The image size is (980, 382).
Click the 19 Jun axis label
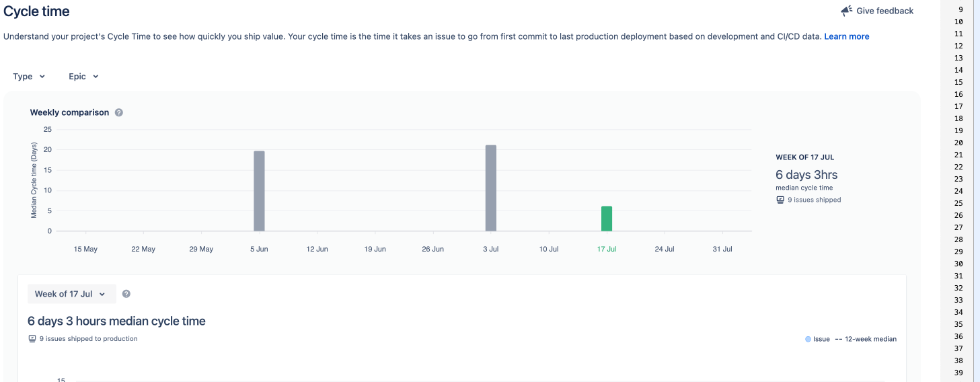pos(375,249)
